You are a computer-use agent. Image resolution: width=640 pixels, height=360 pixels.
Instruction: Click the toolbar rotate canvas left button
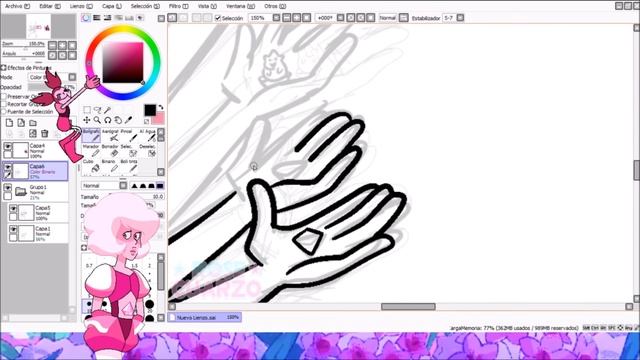point(351,18)
